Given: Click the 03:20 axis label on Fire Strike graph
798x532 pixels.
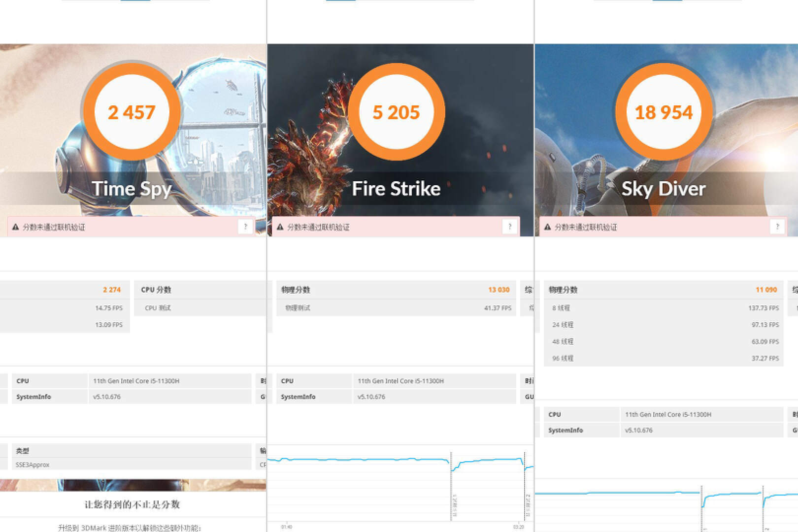Looking at the screenshot, I should pos(519,527).
